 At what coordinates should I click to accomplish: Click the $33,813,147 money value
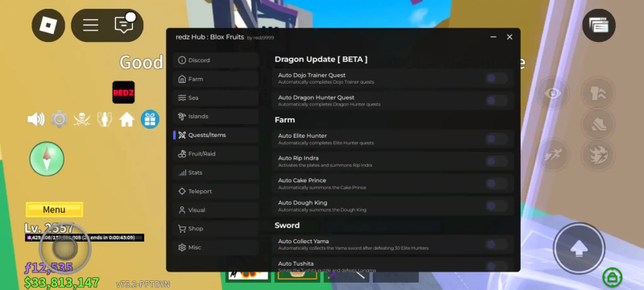click(x=62, y=283)
